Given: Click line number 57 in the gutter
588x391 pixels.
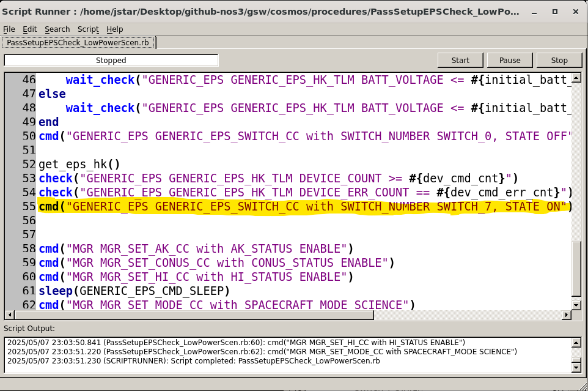Looking at the screenshot, I should coord(29,234).
